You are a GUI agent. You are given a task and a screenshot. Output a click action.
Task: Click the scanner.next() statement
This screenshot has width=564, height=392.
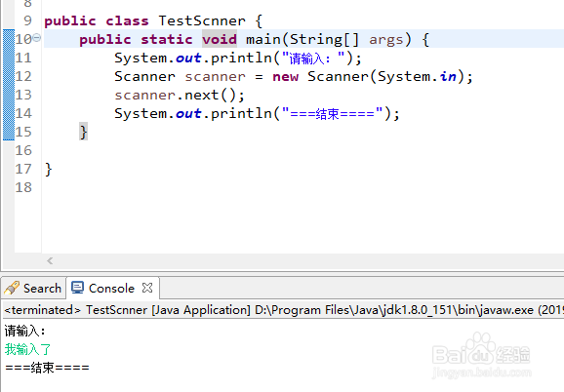tap(180, 96)
